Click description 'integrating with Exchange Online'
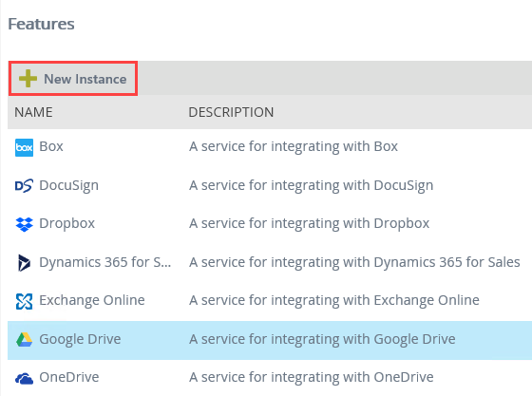 [334, 300]
